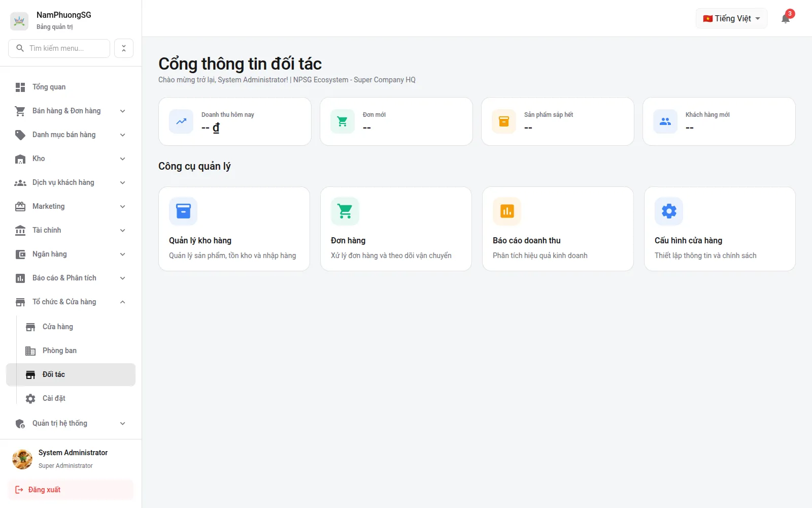
Task: Click the Đăng xuất logout button
Action: pos(71,490)
